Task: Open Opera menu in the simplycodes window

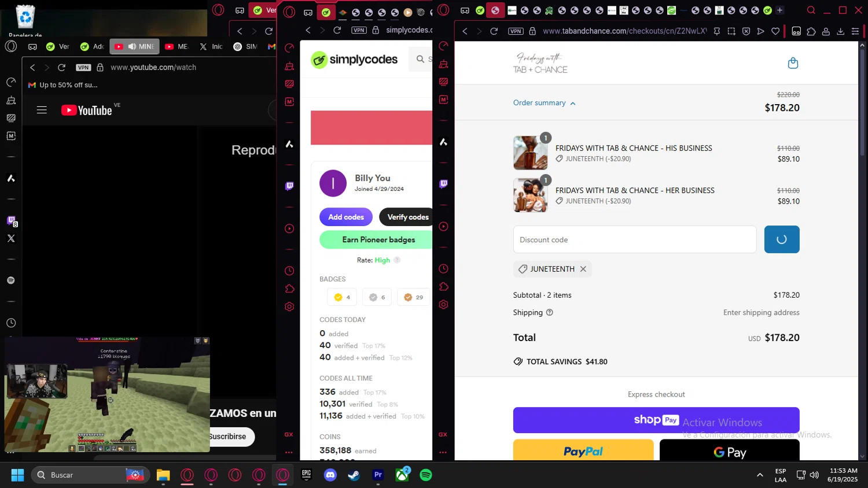Action: pos(290,12)
